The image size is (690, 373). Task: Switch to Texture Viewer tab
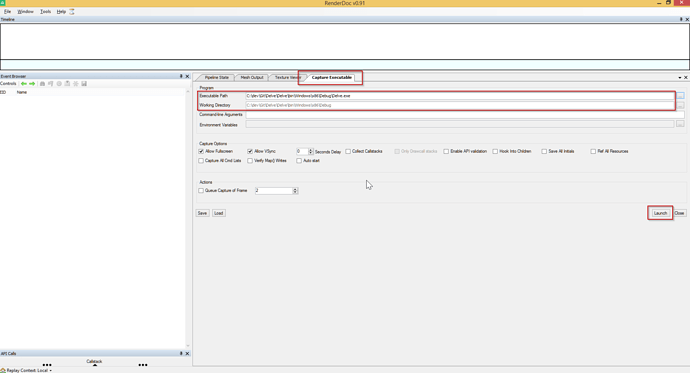tap(287, 77)
